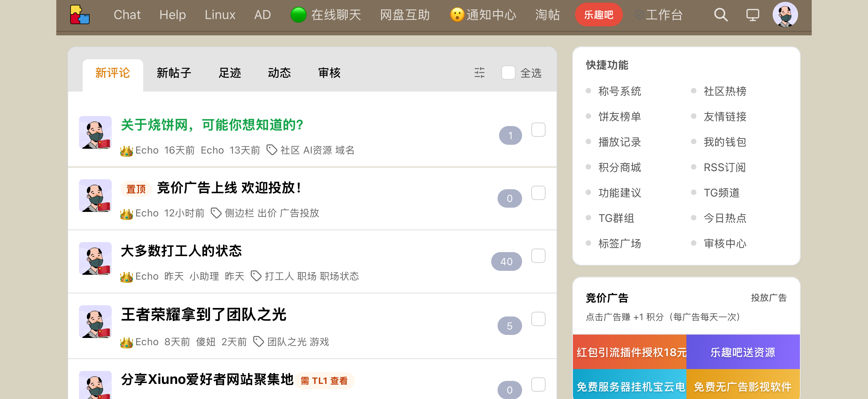Click author avatar of 大多数打工人的状态 post
This screenshot has height=399, width=868.
pyautogui.click(x=95, y=258)
